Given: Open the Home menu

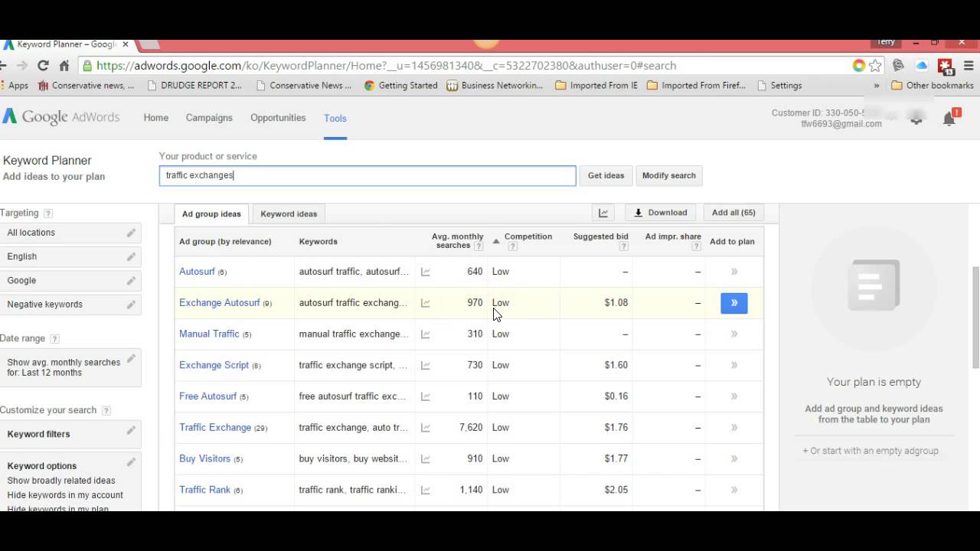Looking at the screenshot, I should coord(156,118).
